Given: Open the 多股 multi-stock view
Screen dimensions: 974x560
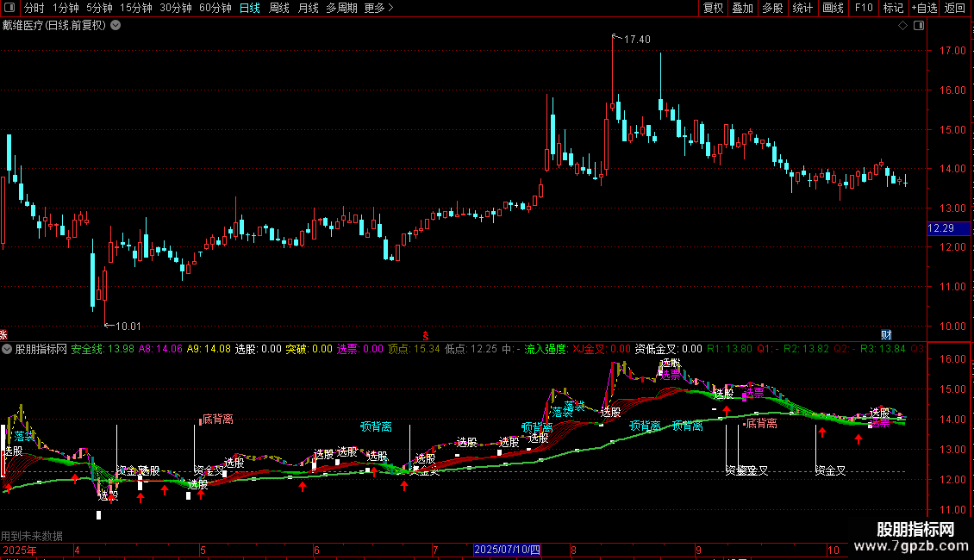Looking at the screenshot, I should (773, 8).
